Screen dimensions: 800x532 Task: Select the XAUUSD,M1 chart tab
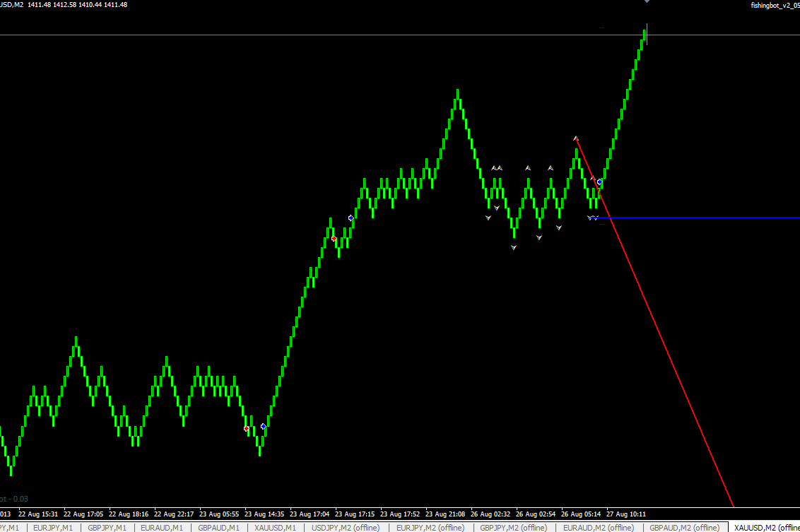275,528
